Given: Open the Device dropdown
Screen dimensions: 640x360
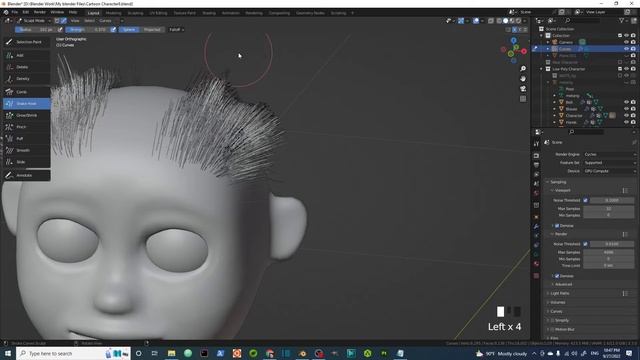Looking at the screenshot, I should click(609, 171).
